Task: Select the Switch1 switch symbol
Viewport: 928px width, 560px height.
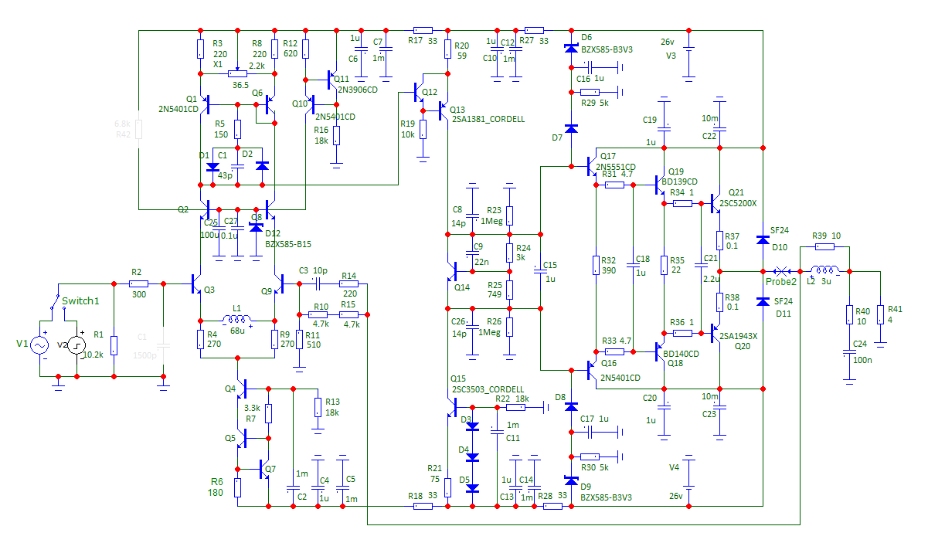Action: click(55, 300)
